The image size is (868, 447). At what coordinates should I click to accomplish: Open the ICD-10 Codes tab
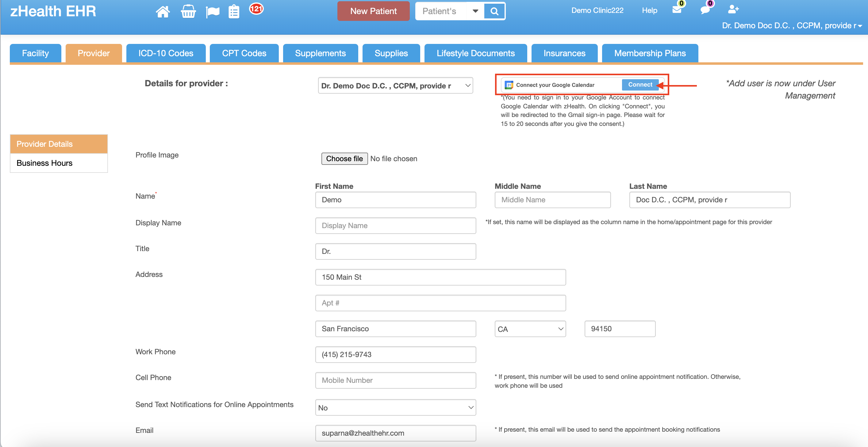click(x=166, y=53)
